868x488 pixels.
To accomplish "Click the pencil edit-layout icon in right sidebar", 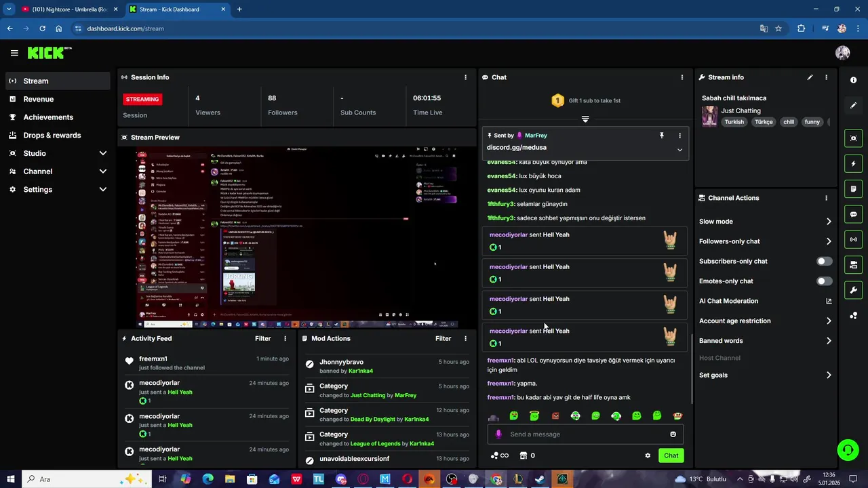I will 853,106.
